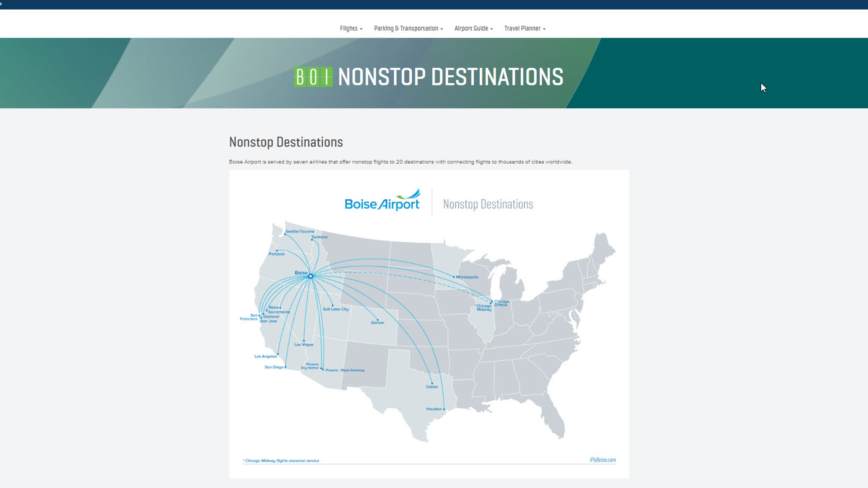Click the Boise star marker on map
The height and width of the screenshot is (488, 868).
(x=311, y=276)
